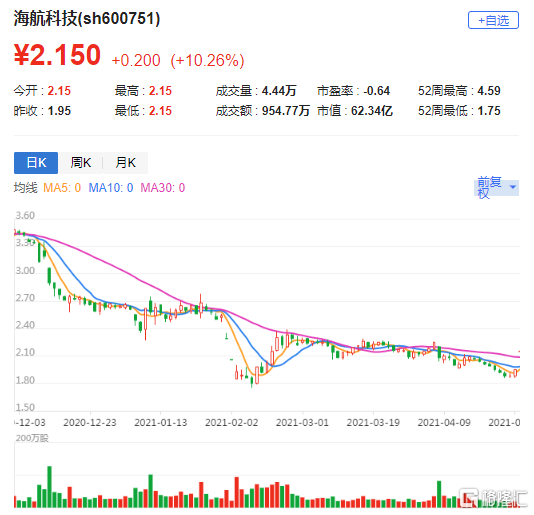This screenshot has width=534, height=515.
Task: Click the 市盈率 value -0.64
Action: pyautogui.click(x=376, y=91)
